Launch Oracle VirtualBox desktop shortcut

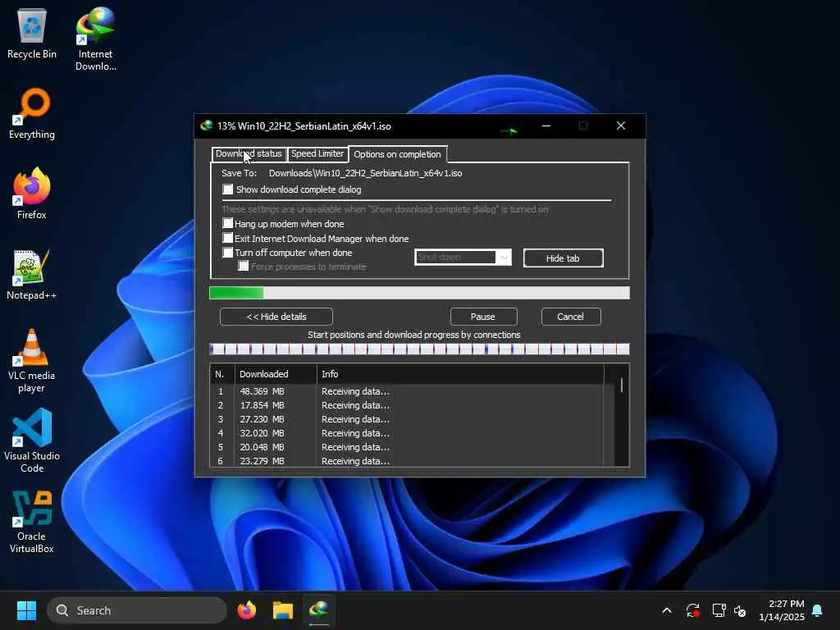pyautogui.click(x=32, y=522)
